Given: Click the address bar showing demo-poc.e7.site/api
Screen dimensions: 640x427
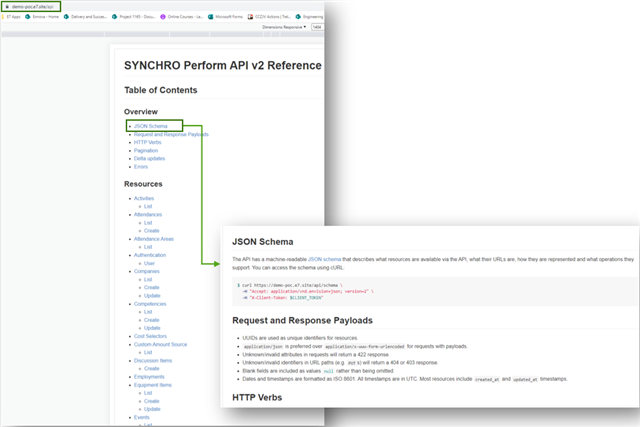Looking at the screenshot, I should pos(31,7).
